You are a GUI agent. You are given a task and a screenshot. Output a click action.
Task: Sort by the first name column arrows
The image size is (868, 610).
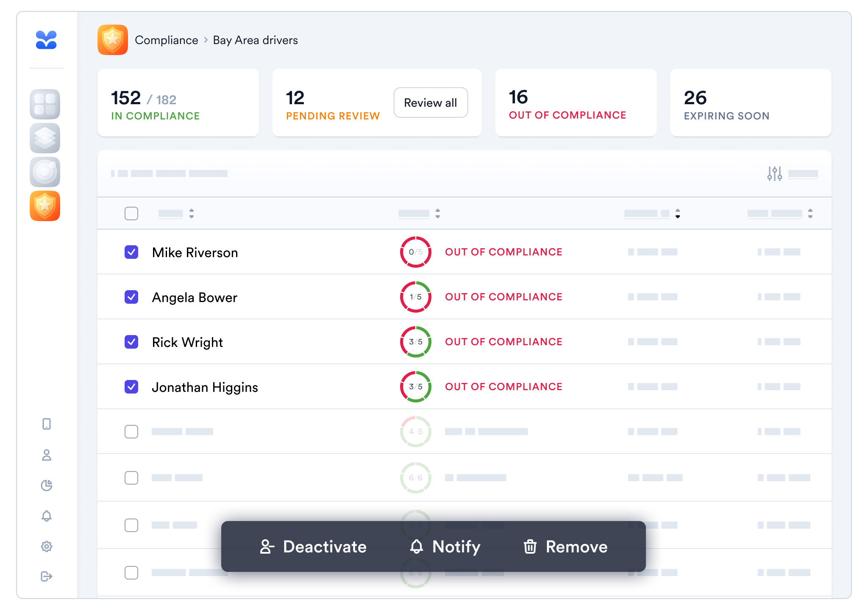(192, 213)
